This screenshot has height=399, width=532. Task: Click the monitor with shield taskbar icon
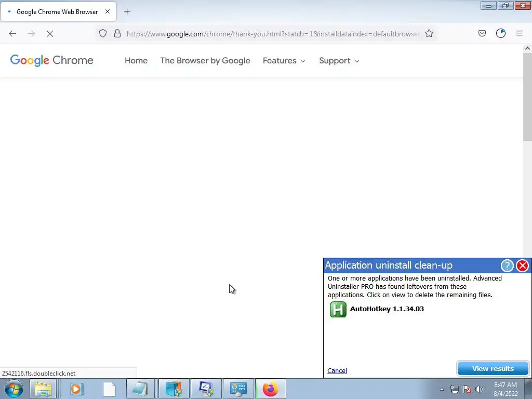coord(206,389)
